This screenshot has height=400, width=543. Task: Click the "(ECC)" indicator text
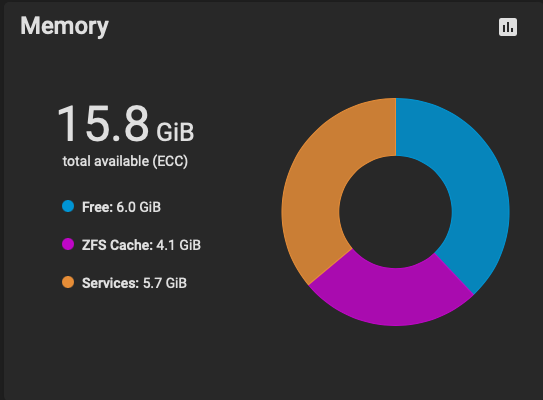tap(170, 161)
